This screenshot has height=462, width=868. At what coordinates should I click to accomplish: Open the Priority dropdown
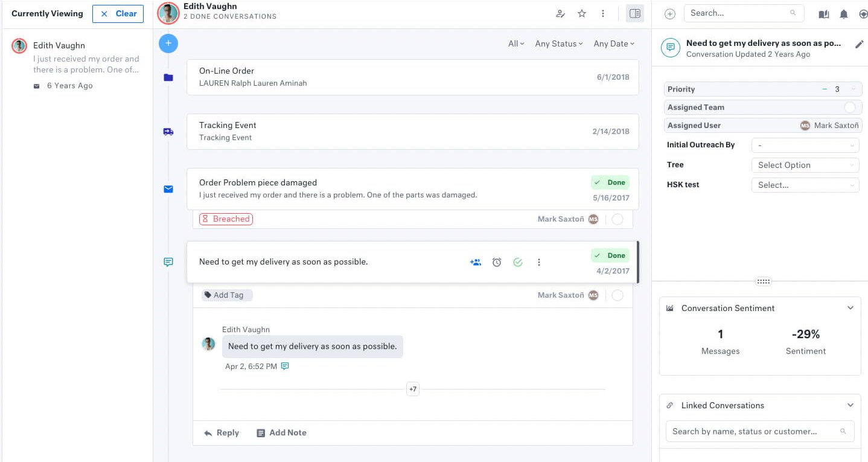(x=852, y=89)
